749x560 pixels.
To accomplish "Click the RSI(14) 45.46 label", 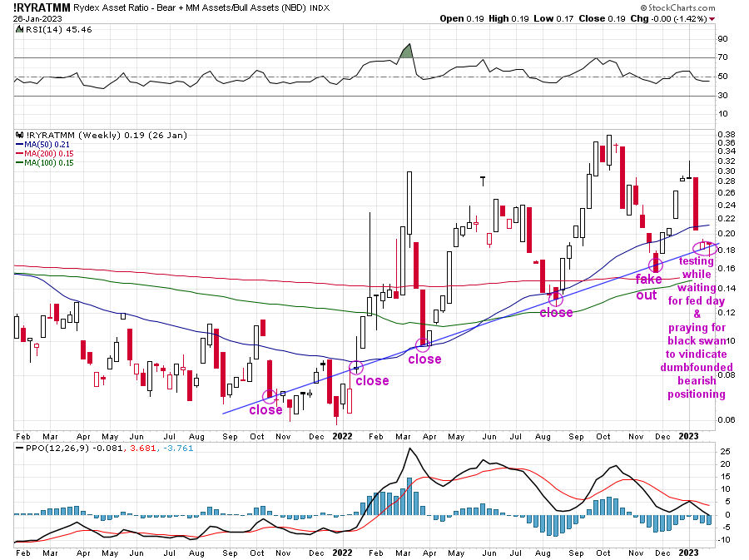I will click(58, 30).
